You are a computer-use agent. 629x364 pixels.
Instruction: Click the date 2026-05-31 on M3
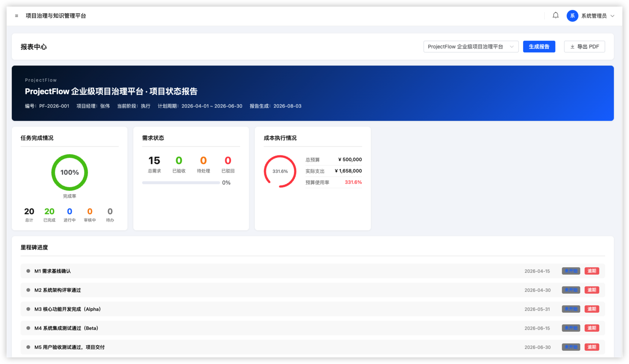(x=537, y=309)
